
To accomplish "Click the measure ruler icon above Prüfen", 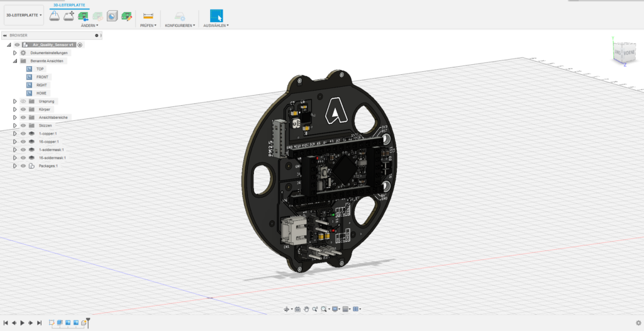I will [148, 16].
